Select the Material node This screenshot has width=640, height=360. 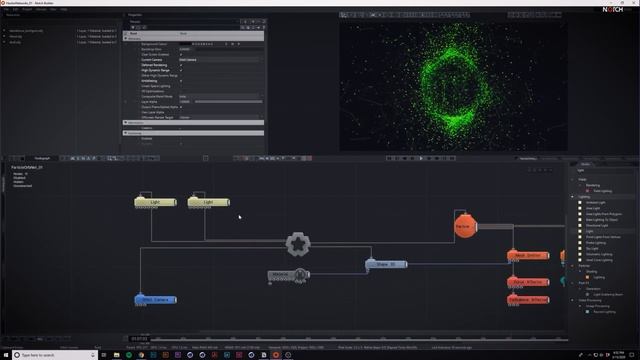pyautogui.click(x=288, y=275)
